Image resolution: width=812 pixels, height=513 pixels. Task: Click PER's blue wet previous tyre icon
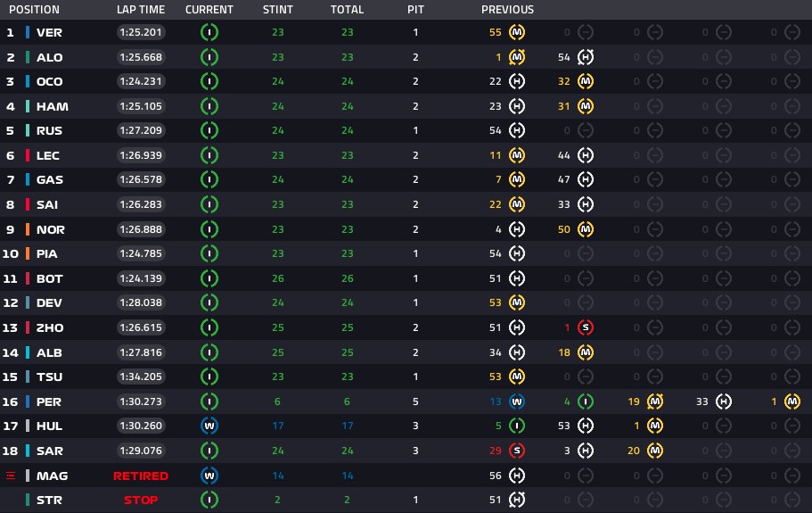[x=517, y=401]
